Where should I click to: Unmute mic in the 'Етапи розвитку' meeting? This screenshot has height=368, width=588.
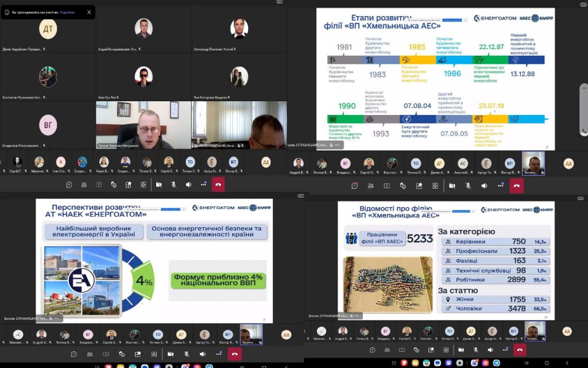point(469,186)
